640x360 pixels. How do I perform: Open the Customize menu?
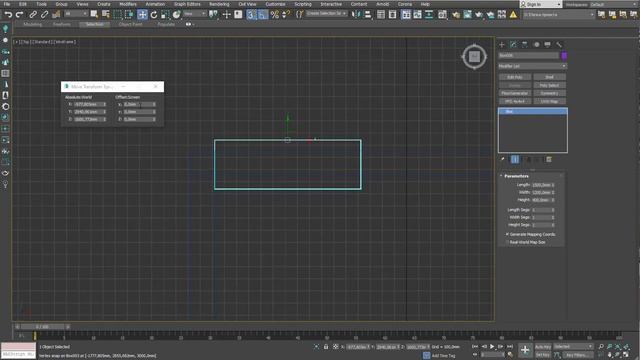275,4
